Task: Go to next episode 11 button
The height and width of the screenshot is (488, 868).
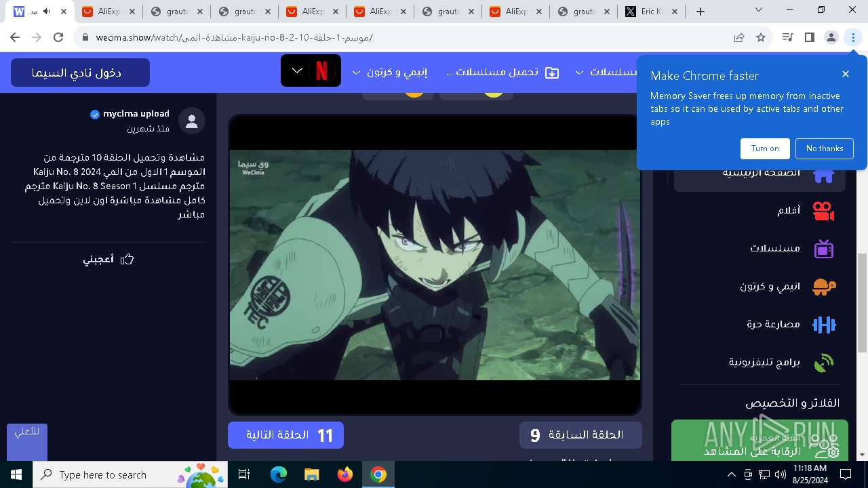Action: click(x=285, y=435)
